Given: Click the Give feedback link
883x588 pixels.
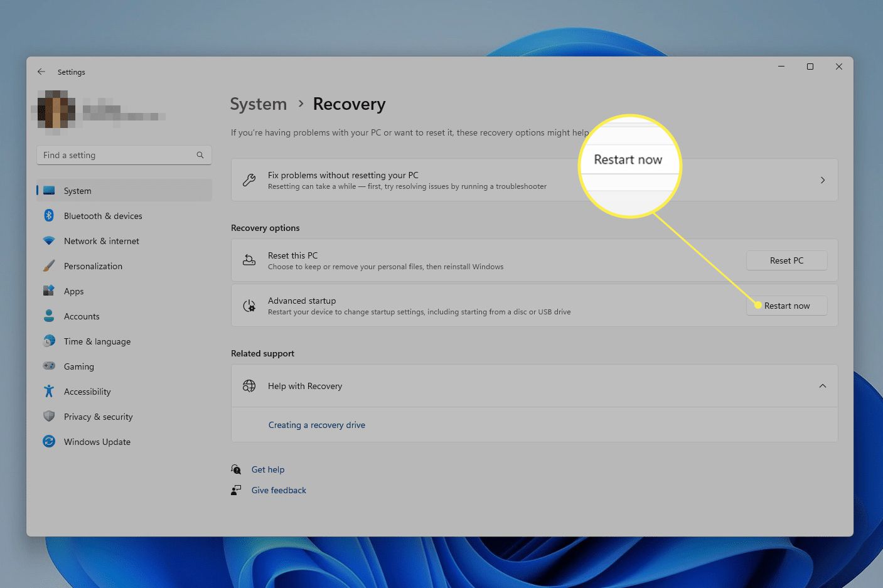Looking at the screenshot, I should [279, 490].
